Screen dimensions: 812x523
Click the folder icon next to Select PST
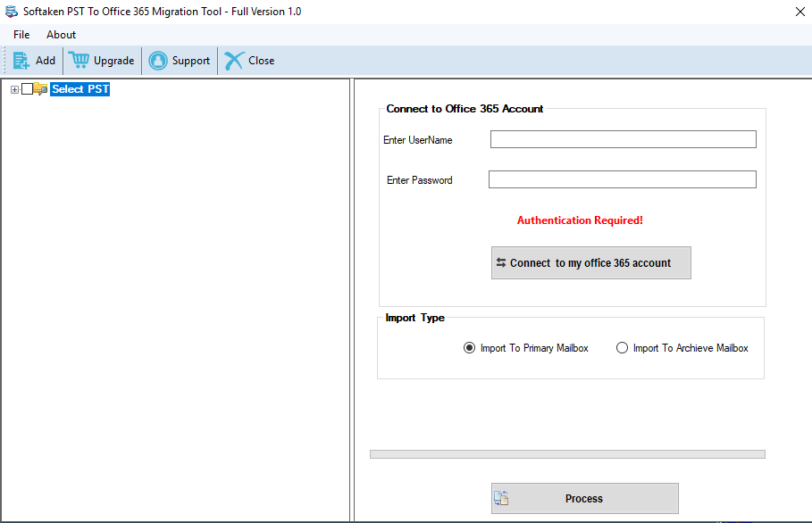click(x=40, y=89)
